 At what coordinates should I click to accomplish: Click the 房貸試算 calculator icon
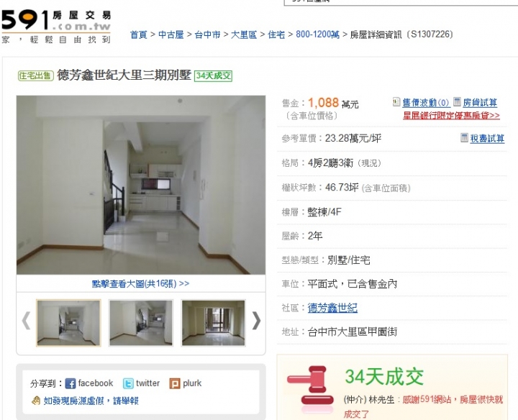pyautogui.click(x=457, y=101)
